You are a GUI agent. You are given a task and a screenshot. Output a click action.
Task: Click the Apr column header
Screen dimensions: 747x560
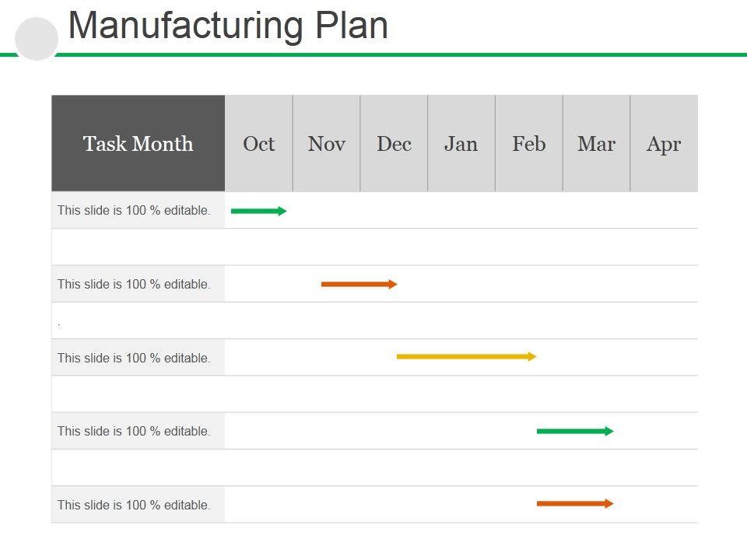click(664, 144)
